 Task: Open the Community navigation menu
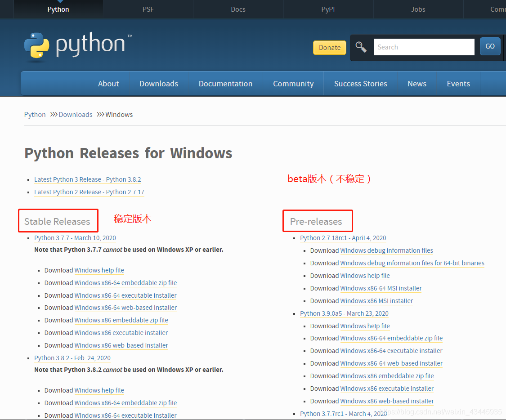click(x=293, y=84)
